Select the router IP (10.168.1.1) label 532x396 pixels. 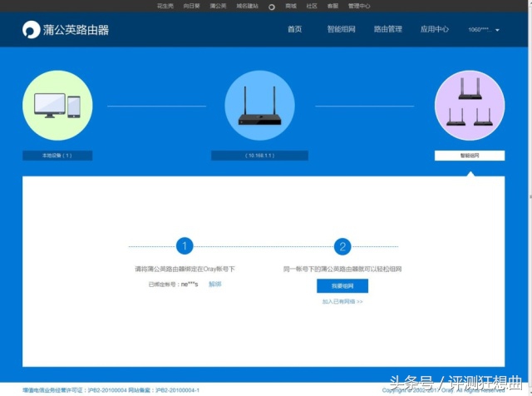tap(259, 156)
